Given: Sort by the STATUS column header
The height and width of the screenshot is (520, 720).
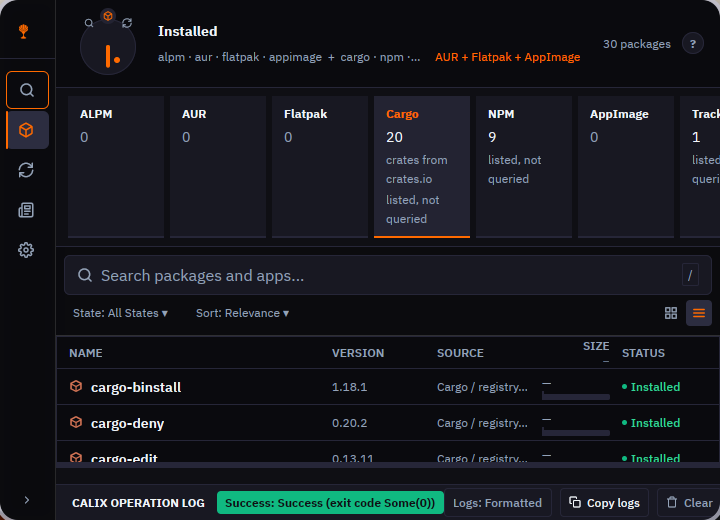Looking at the screenshot, I should pyautogui.click(x=643, y=353).
